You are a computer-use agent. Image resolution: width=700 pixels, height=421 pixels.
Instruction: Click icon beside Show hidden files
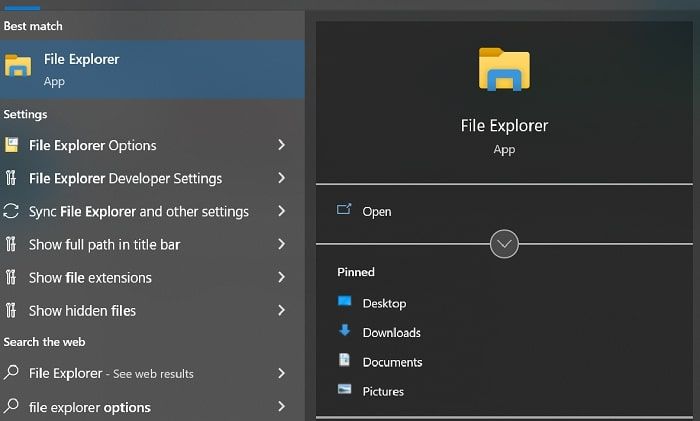[x=11, y=310]
